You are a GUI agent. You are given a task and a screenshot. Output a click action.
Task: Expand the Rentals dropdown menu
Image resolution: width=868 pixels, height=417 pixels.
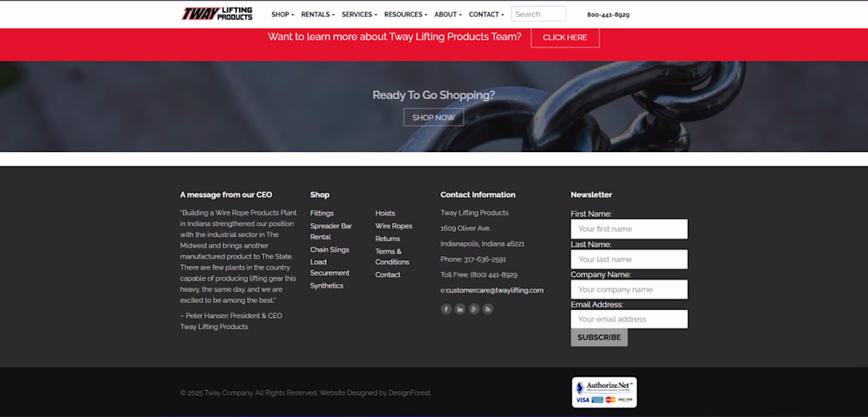pos(318,14)
